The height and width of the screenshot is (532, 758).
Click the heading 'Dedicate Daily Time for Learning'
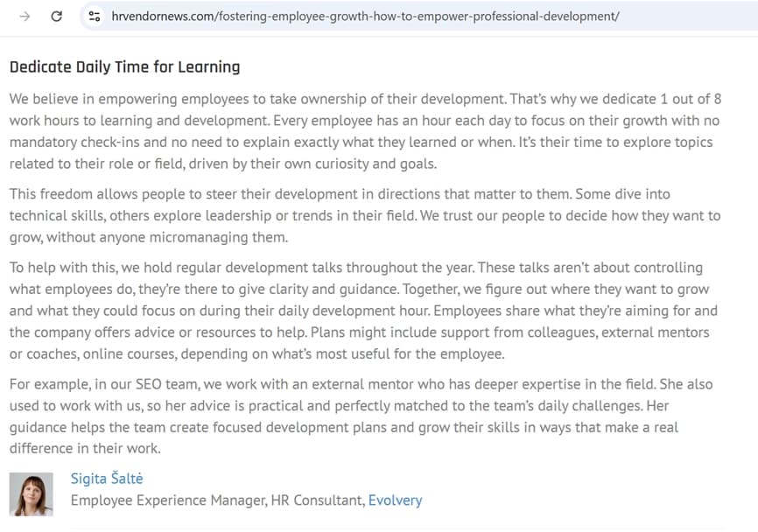(124, 67)
